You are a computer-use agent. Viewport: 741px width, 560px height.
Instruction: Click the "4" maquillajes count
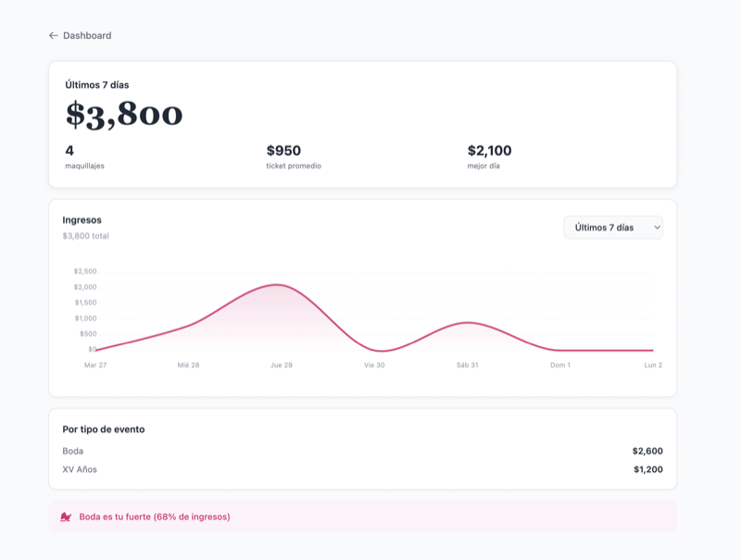point(69,151)
